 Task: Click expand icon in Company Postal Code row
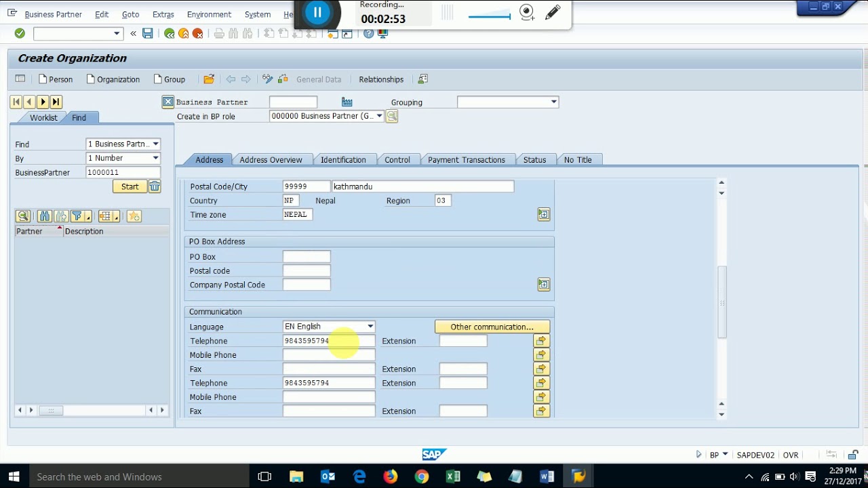tap(544, 285)
